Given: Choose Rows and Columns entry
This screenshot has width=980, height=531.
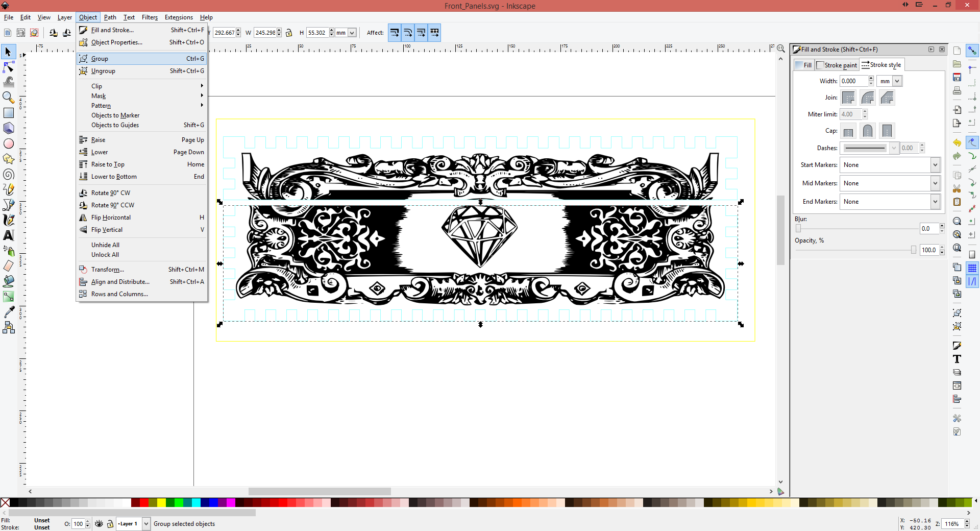Looking at the screenshot, I should (x=142, y=294).
